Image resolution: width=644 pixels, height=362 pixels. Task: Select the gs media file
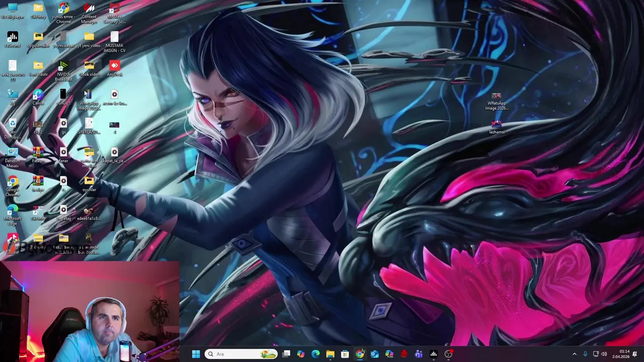[x=63, y=127]
